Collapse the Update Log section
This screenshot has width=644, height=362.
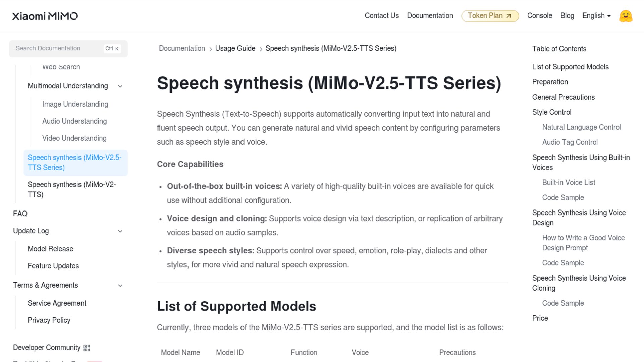pyautogui.click(x=120, y=231)
